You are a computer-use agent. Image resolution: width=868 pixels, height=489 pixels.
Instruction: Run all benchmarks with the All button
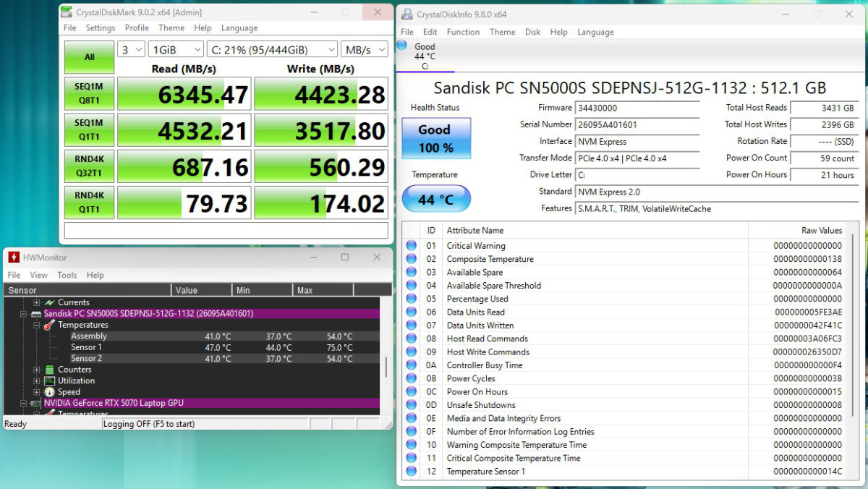point(89,57)
